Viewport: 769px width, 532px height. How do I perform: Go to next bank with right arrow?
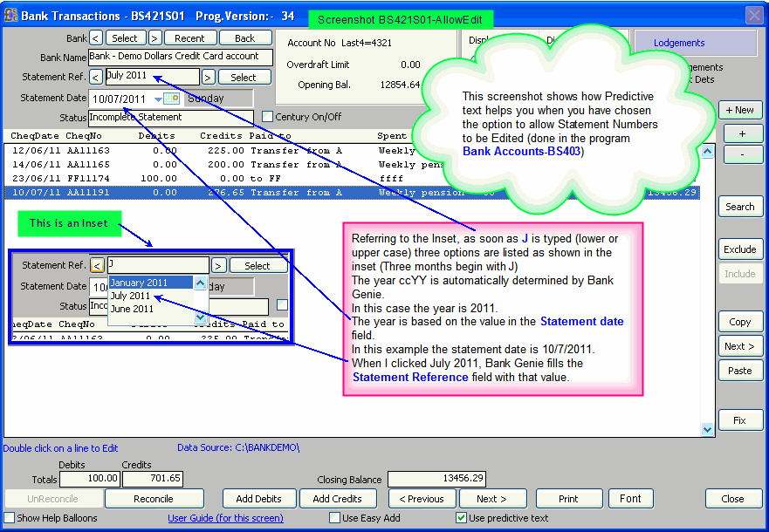point(154,38)
